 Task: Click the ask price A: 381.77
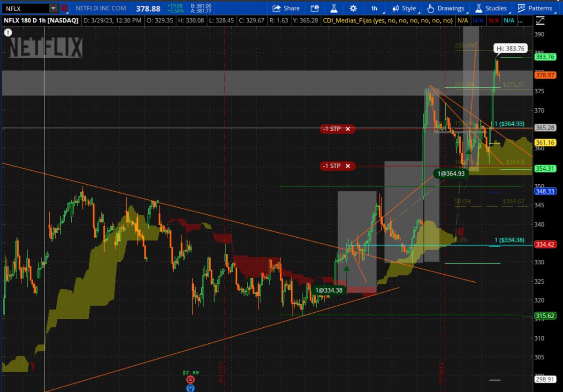point(202,12)
